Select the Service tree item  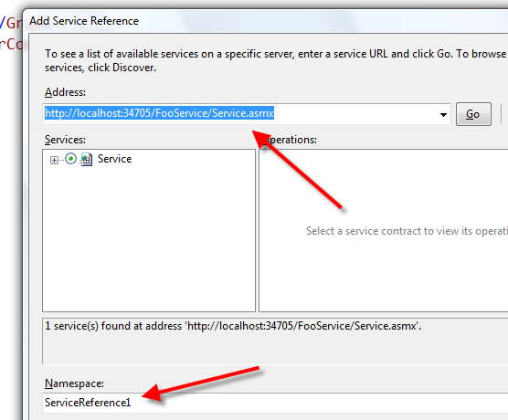[x=115, y=159]
